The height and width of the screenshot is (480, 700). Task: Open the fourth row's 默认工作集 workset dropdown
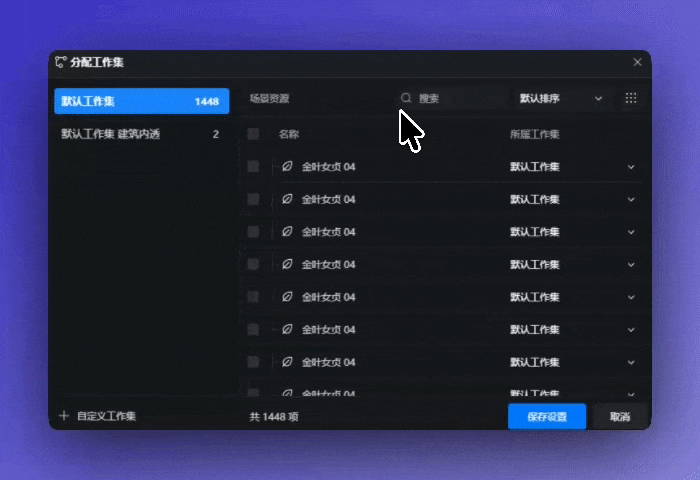tap(572, 264)
